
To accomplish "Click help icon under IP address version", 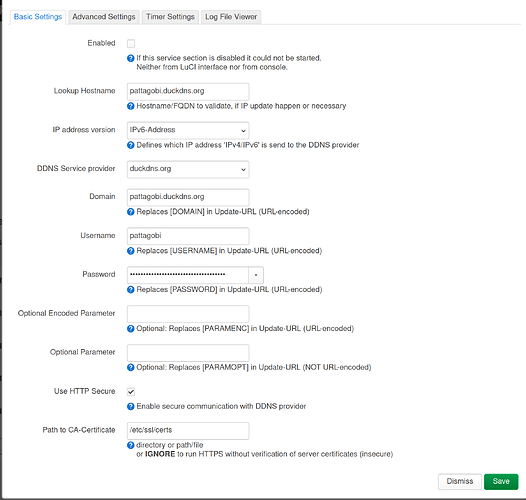I will coord(130,145).
